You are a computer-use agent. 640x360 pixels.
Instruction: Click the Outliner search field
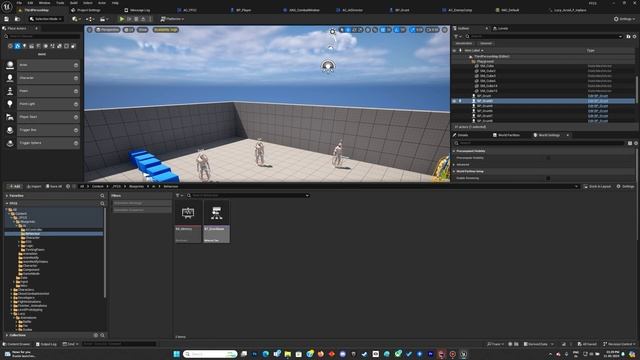pyautogui.click(x=544, y=36)
